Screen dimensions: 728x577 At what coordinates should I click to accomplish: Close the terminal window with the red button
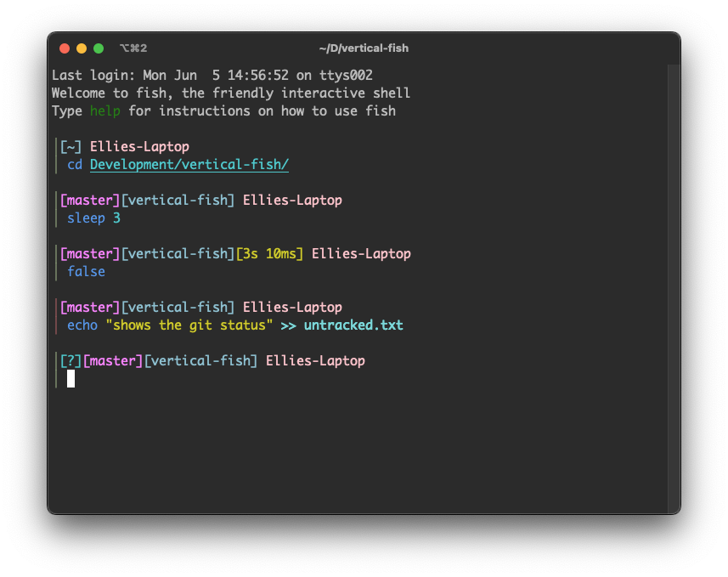[x=65, y=48]
